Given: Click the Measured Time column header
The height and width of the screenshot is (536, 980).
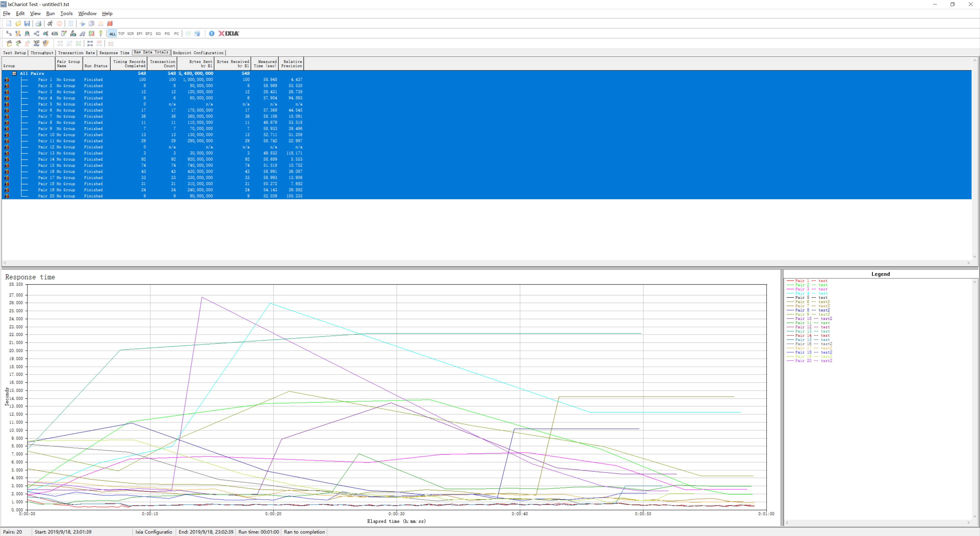Looking at the screenshot, I should (x=265, y=64).
